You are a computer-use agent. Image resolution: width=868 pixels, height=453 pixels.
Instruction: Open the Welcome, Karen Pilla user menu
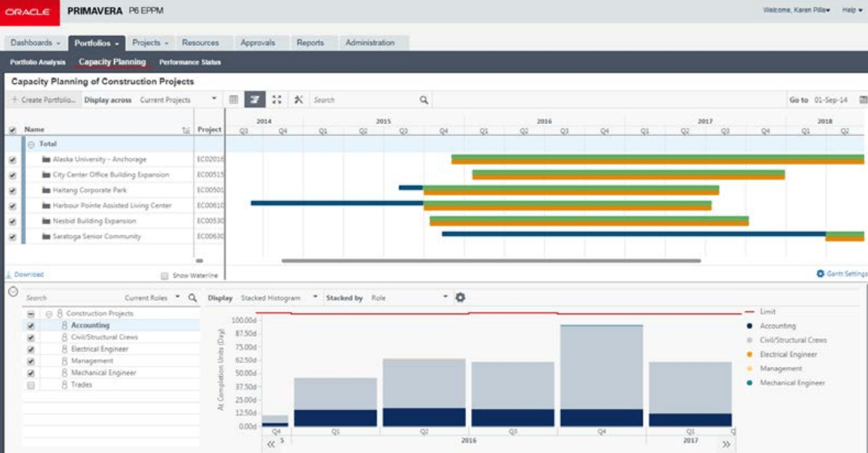797,11
